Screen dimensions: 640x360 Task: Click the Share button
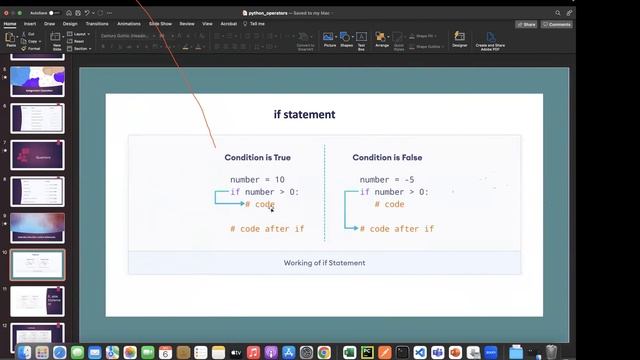(526, 24)
